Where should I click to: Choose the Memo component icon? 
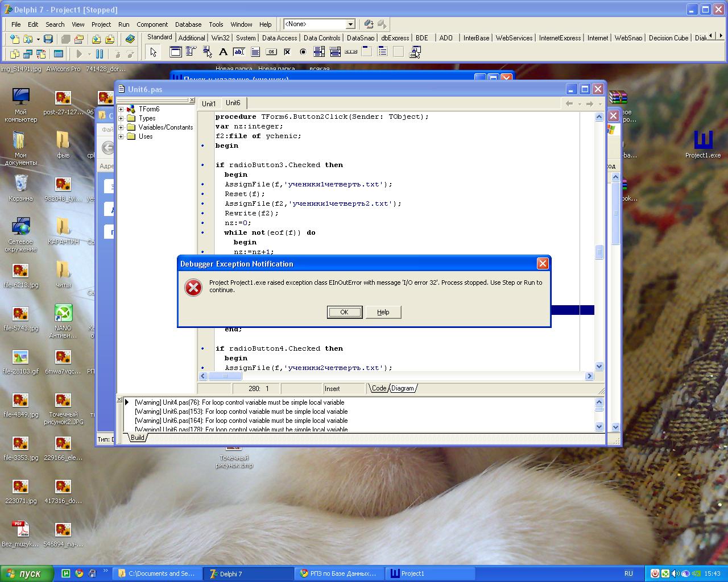click(255, 52)
